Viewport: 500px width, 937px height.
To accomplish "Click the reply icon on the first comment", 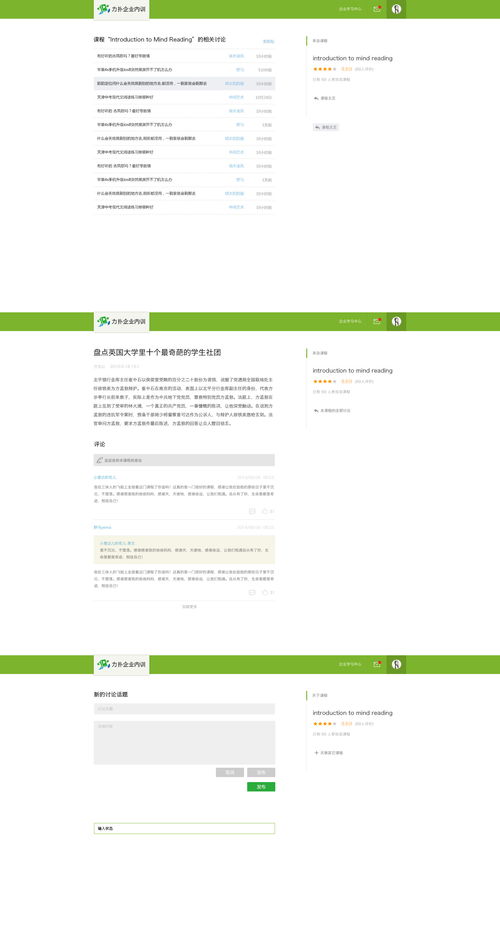I will pos(251,511).
